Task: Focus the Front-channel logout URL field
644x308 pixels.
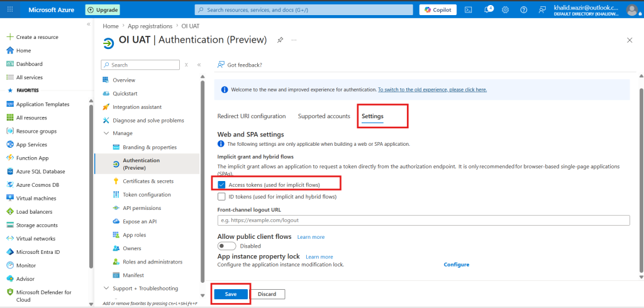Action: pyautogui.click(x=423, y=220)
